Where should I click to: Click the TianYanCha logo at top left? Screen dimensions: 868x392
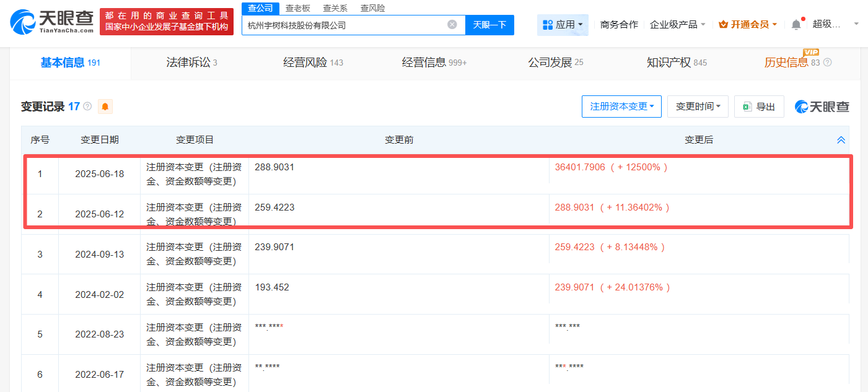(x=52, y=22)
